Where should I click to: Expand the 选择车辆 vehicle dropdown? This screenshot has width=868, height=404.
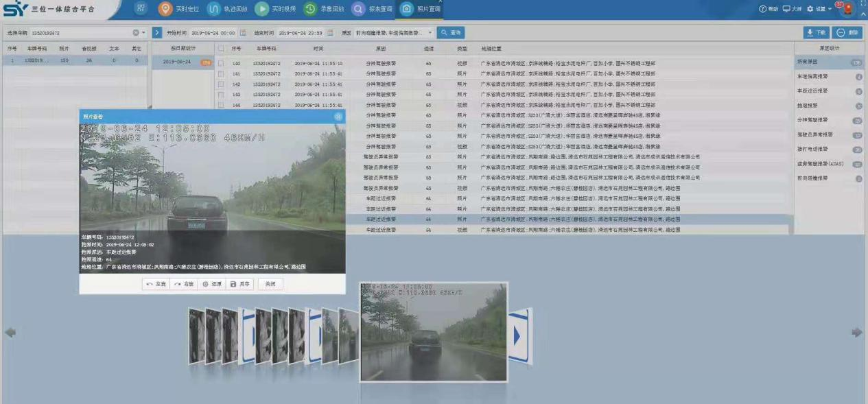[x=143, y=33]
